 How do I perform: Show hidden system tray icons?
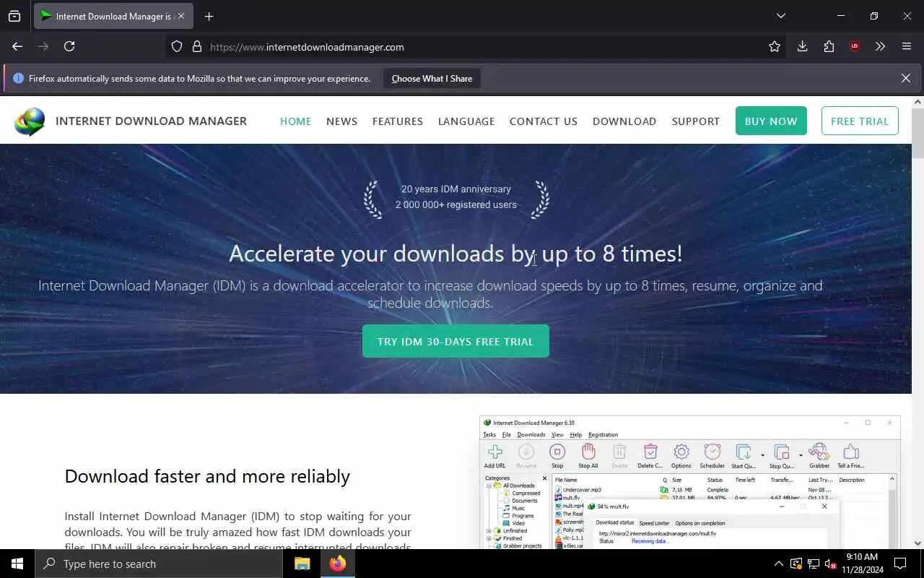(778, 564)
